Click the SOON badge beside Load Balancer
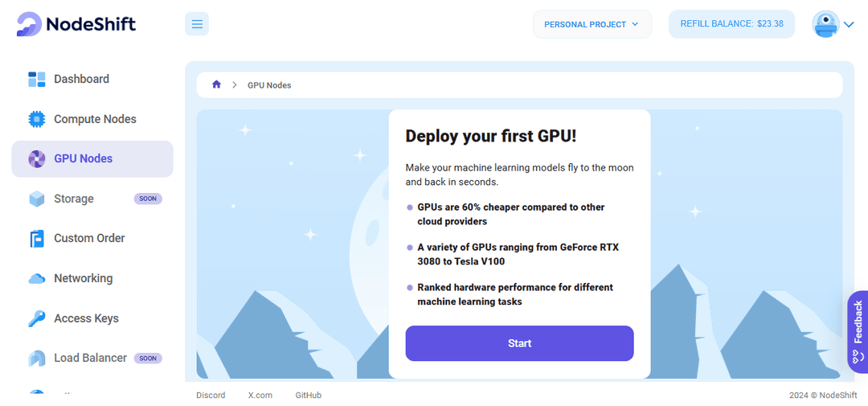The height and width of the screenshot is (406, 868). click(x=148, y=359)
